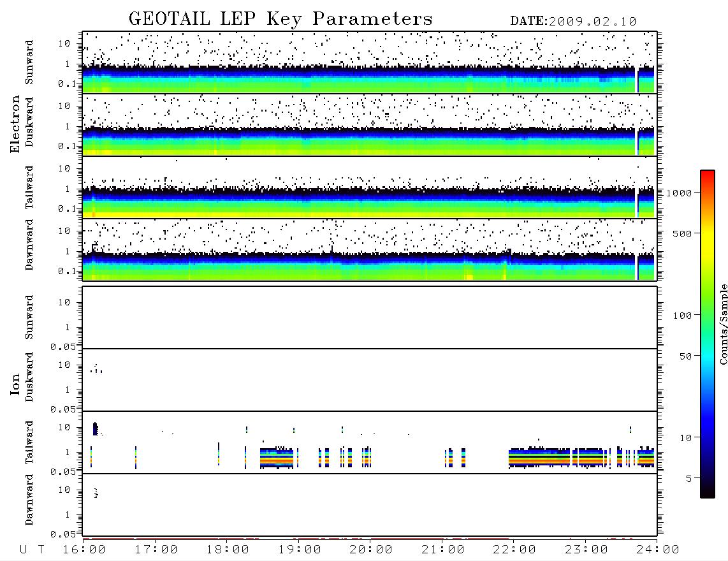Click the Electron Sunward spectrogram panel
728x561 pixels.
click(x=370, y=62)
